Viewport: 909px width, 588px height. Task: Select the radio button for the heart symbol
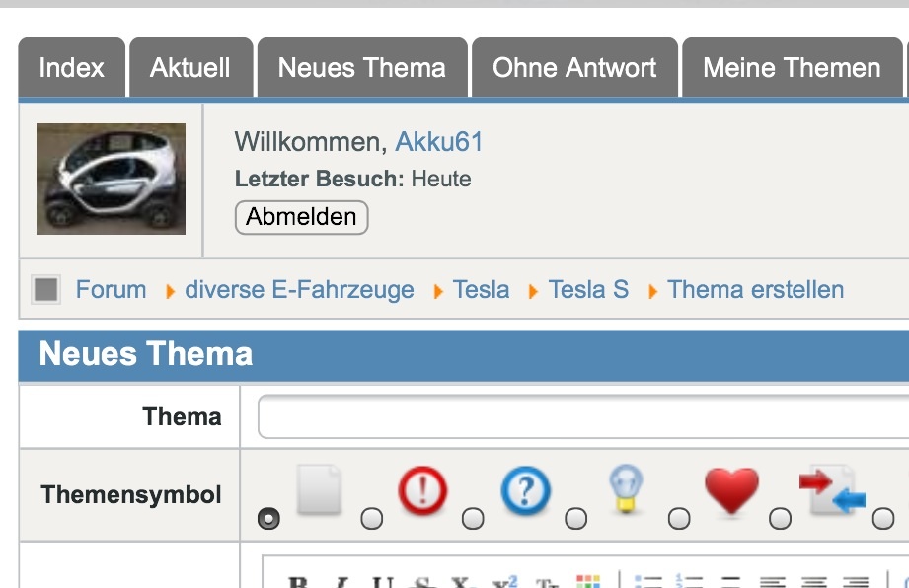(678, 519)
